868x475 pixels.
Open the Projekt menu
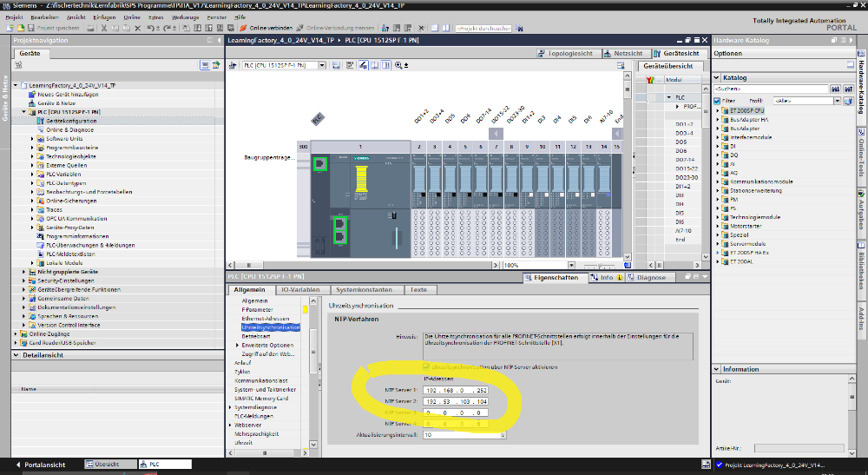[x=14, y=17]
